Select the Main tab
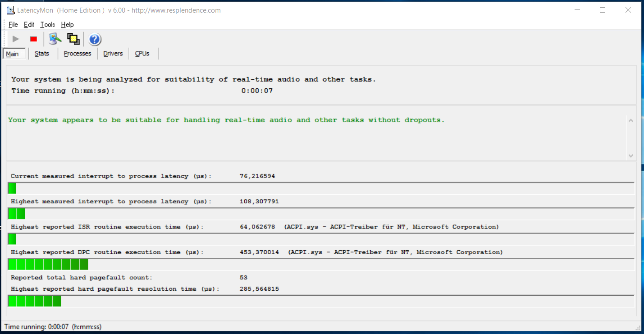The image size is (644, 334). [x=13, y=54]
